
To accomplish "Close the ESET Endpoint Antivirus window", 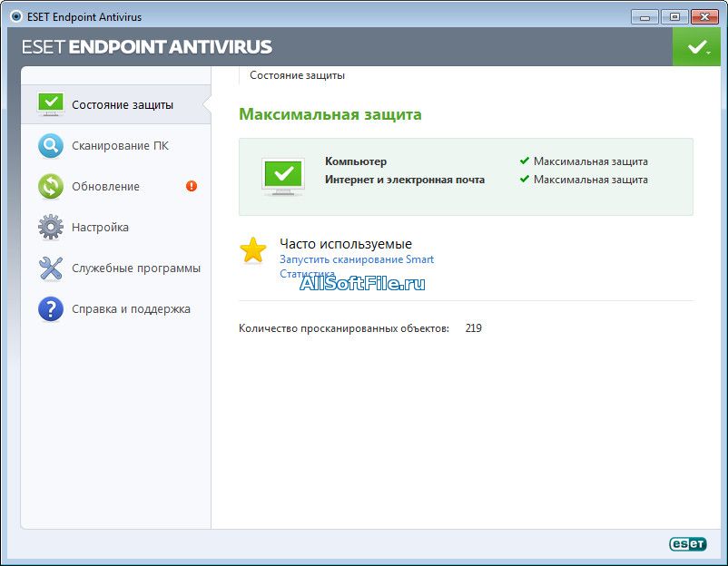I will pos(704,17).
